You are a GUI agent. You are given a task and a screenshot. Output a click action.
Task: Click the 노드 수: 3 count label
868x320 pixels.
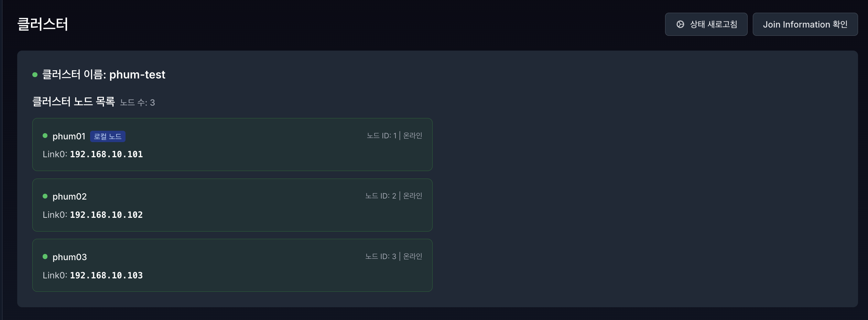pyautogui.click(x=137, y=103)
